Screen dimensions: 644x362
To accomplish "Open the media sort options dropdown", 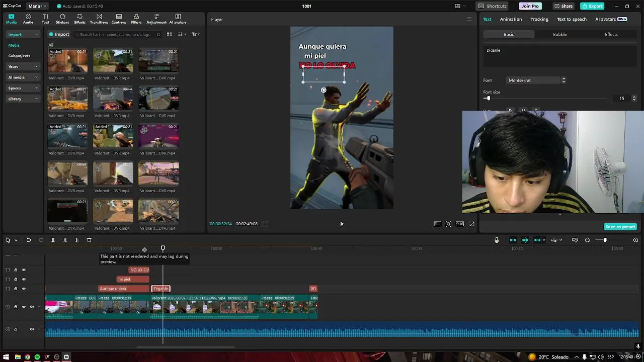I will (182, 34).
